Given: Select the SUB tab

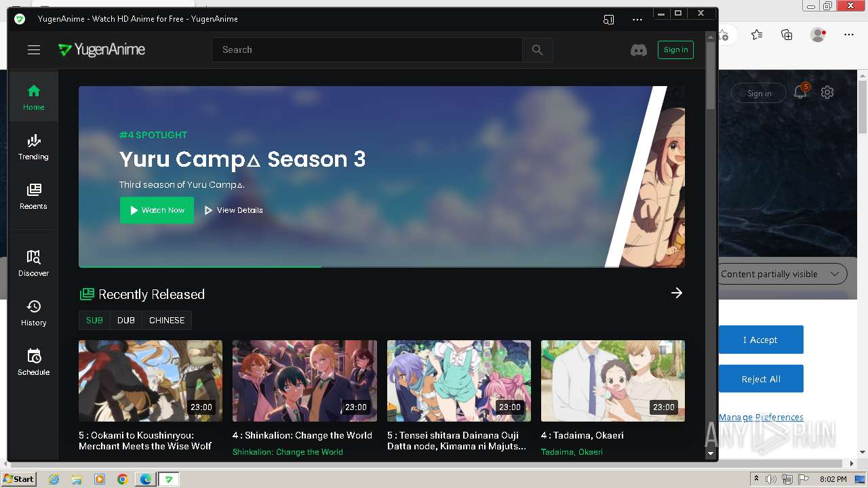Looking at the screenshot, I should [94, 321].
